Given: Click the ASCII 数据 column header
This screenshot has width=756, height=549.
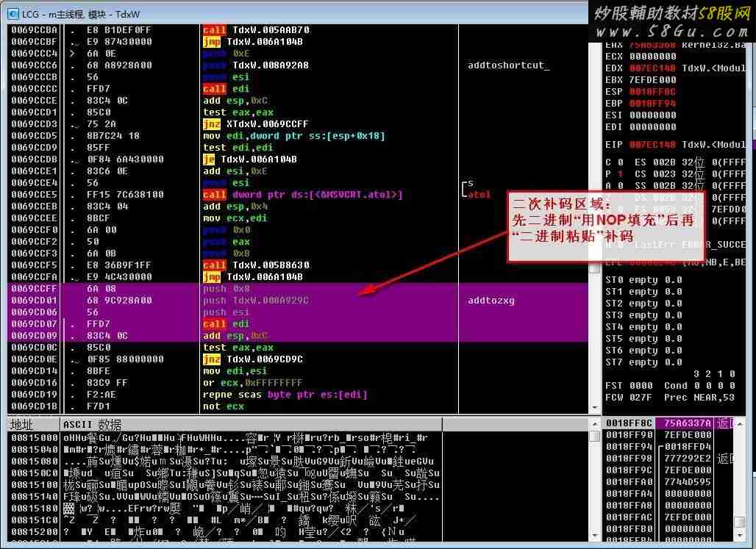Looking at the screenshot, I should click(x=252, y=425).
